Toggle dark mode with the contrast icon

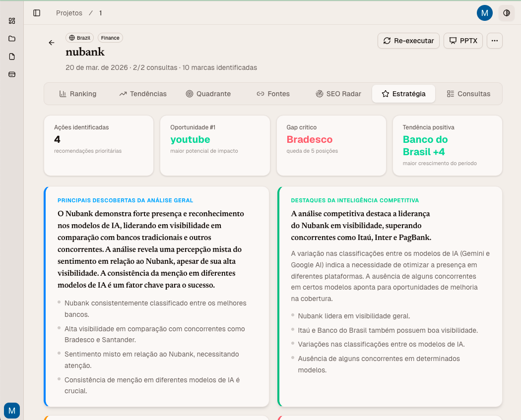pos(507,13)
